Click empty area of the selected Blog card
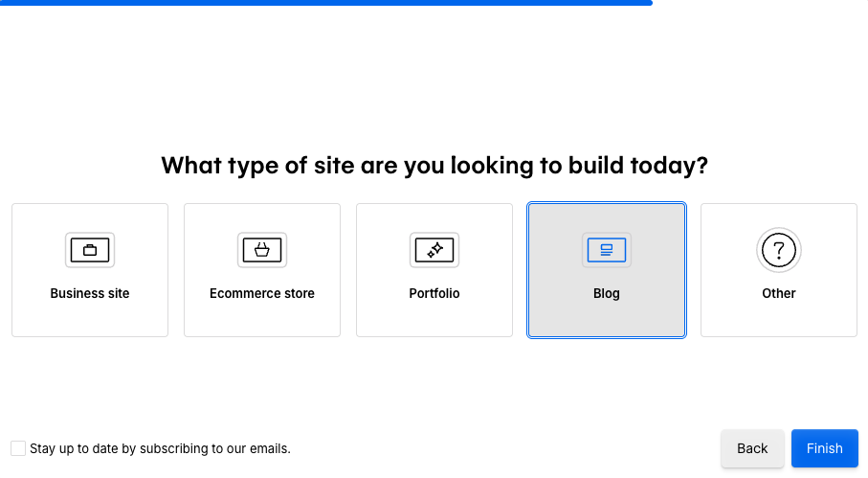Screen dimensions: 868x478 606,318
